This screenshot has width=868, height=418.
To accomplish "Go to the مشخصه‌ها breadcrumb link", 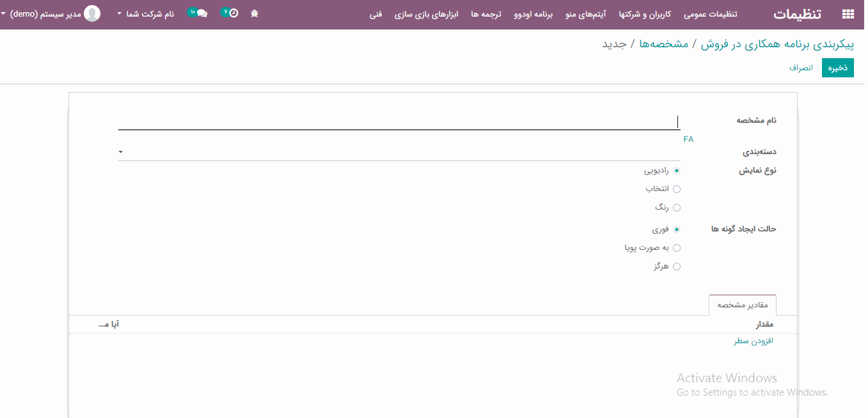I will 663,44.
